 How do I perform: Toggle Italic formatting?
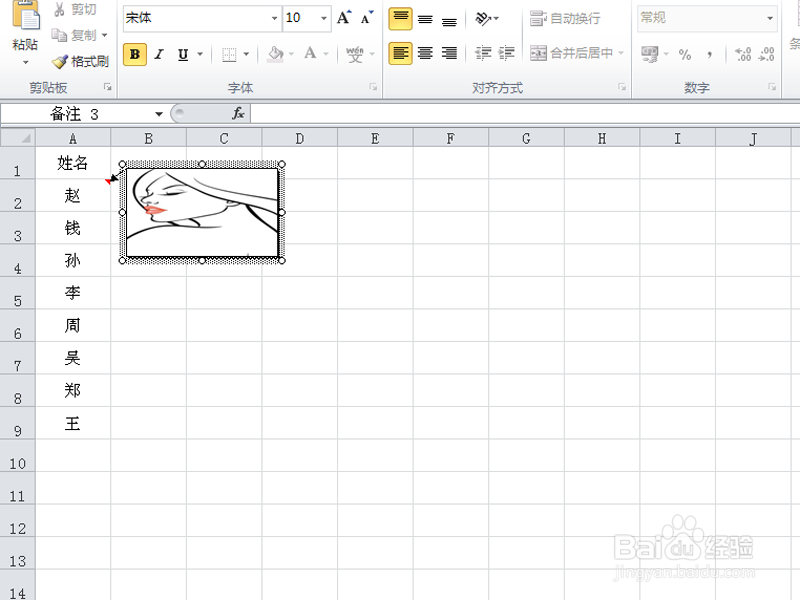coord(159,54)
